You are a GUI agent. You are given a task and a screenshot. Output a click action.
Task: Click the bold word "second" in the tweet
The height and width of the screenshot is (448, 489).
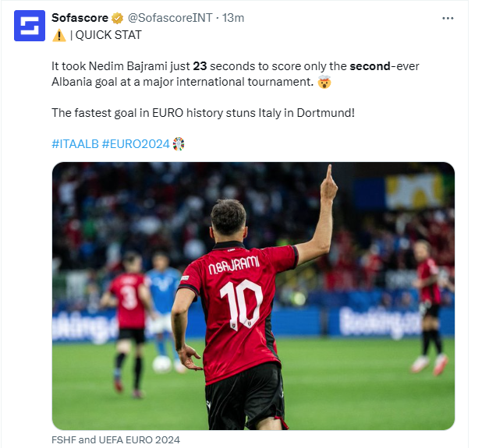pos(370,66)
